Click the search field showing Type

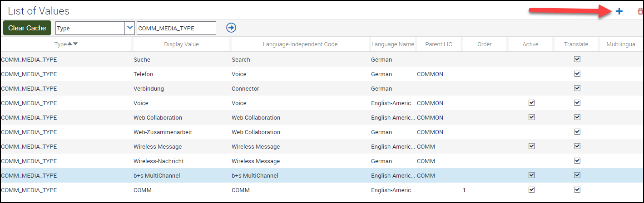(90, 28)
